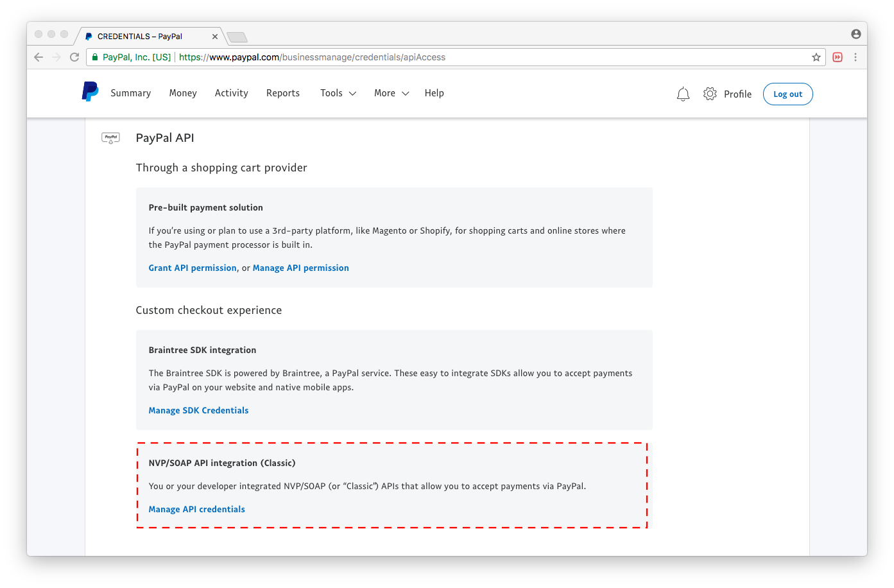Click the Custom checkout experience heading
Viewport: 894px width, 588px height.
pyautogui.click(x=209, y=310)
